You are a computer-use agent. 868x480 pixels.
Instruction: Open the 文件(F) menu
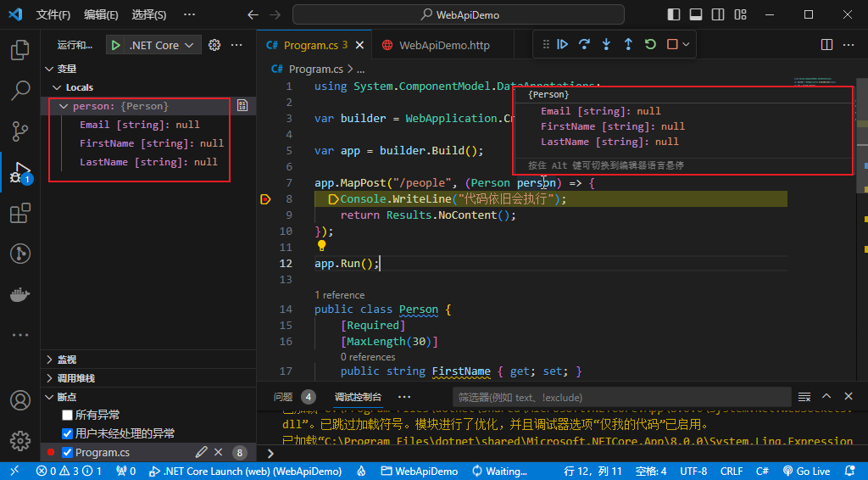coord(53,15)
